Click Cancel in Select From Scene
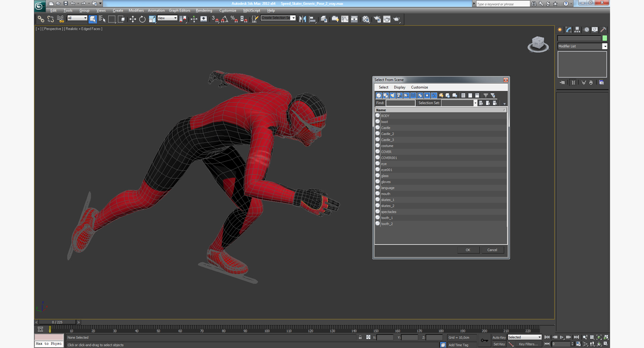644x348 pixels. 492,250
